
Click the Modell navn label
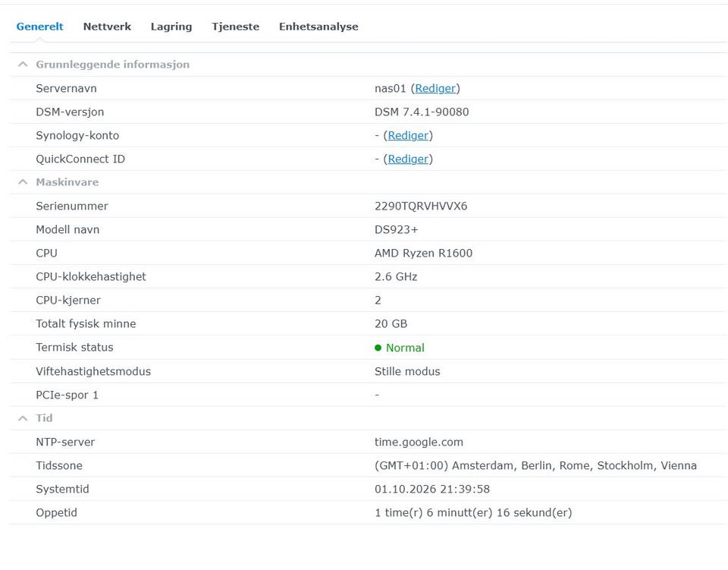coord(67,229)
